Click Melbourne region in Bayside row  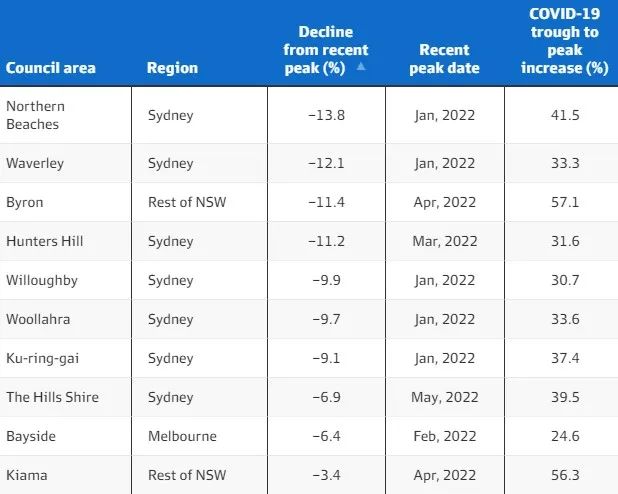point(182,436)
